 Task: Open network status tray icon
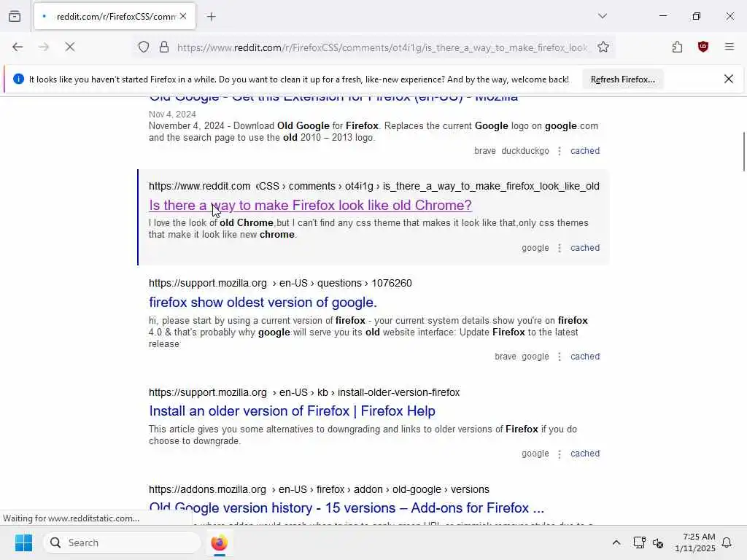639,542
